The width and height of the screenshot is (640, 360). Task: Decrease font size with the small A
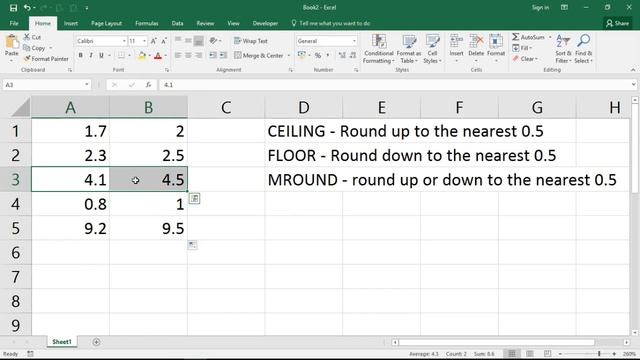click(x=164, y=41)
